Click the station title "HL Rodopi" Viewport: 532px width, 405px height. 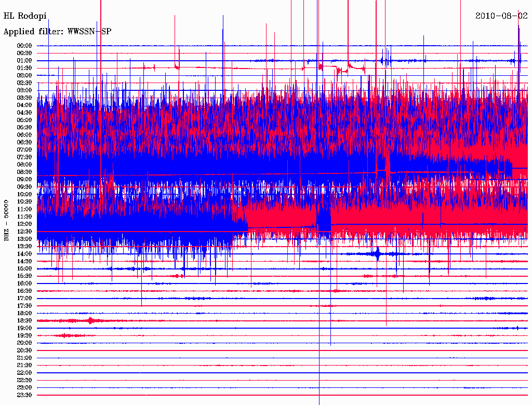(x=25, y=16)
